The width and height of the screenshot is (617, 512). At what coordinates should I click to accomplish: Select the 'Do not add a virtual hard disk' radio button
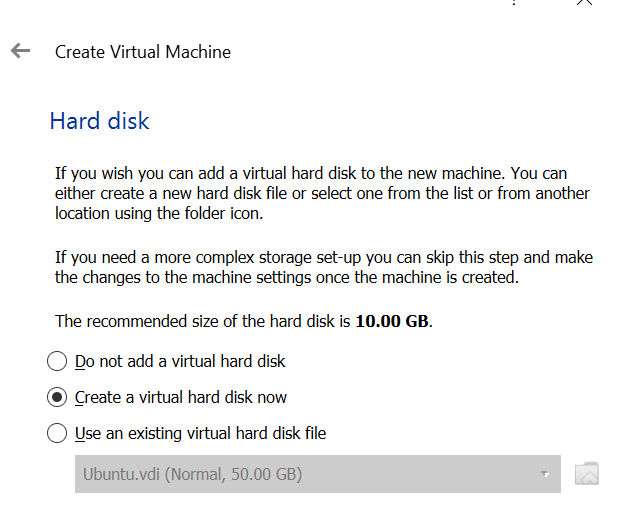tap(57, 361)
